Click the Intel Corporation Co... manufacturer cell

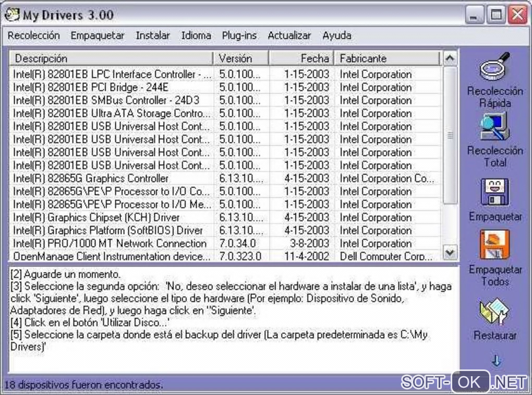[x=387, y=178]
